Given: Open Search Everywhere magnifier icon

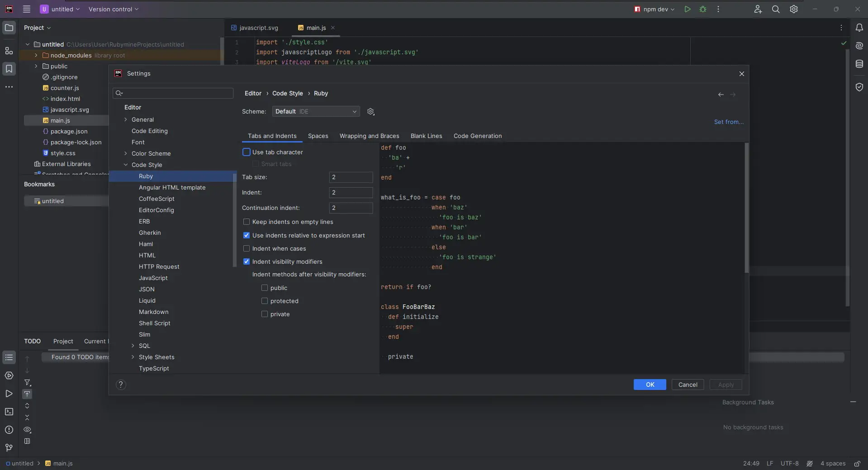Looking at the screenshot, I should 776,9.
